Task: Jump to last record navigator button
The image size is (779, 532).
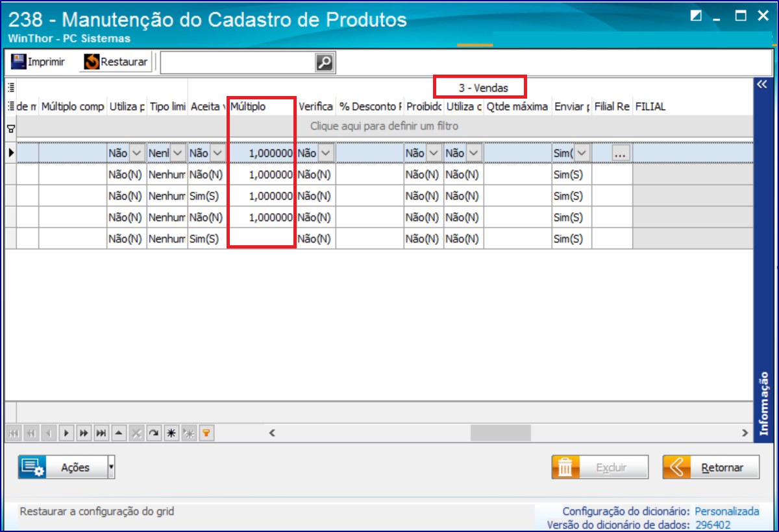Action: (x=101, y=433)
